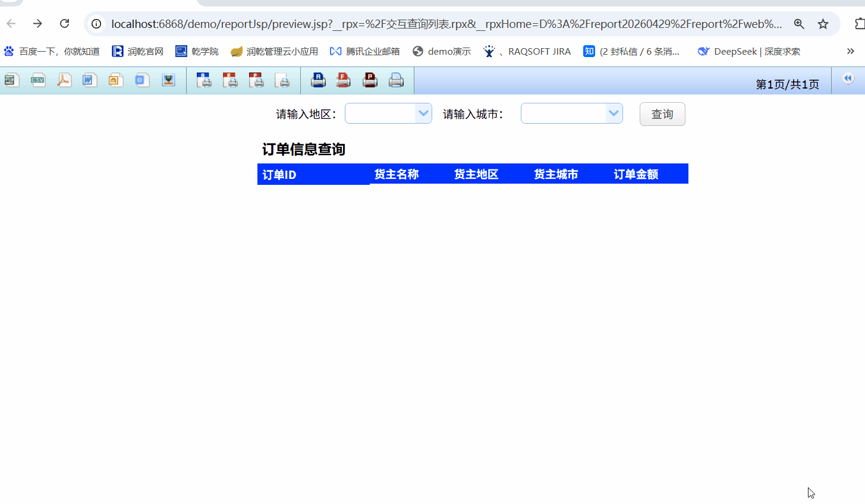
Task: Click the 查询 query button
Action: click(662, 114)
